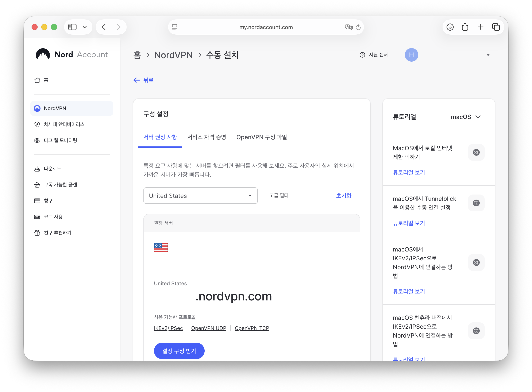This screenshot has height=392, width=532.
Task: Open 고급 필터 advanced filters
Action: (279, 196)
